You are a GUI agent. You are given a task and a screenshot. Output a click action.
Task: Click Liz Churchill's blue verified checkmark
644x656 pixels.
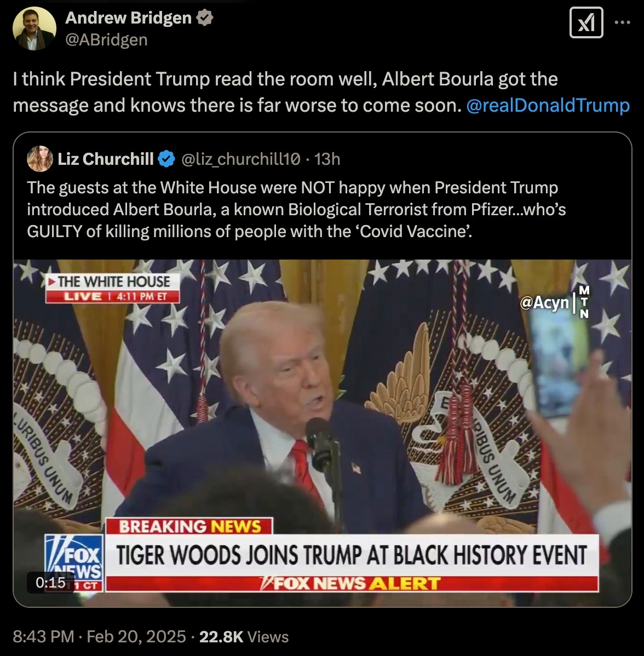166,159
